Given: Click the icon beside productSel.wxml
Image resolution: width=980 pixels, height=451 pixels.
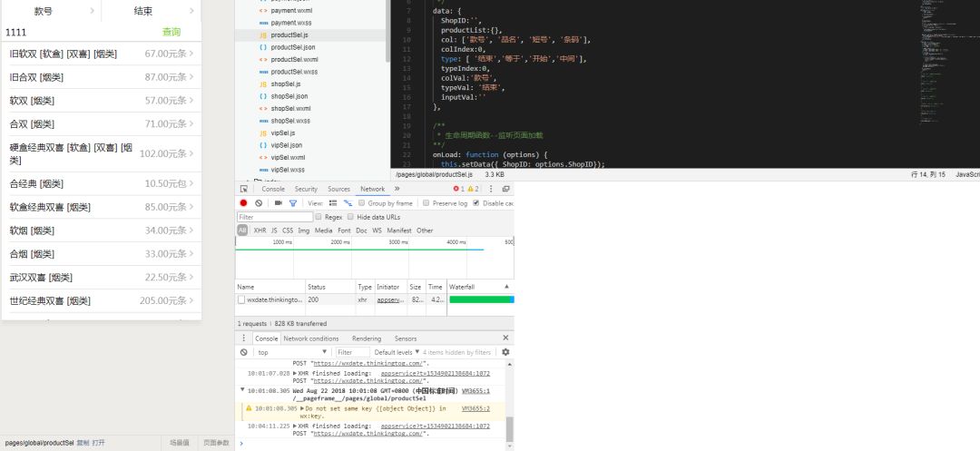Looking at the screenshot, I should pos(263,59).
